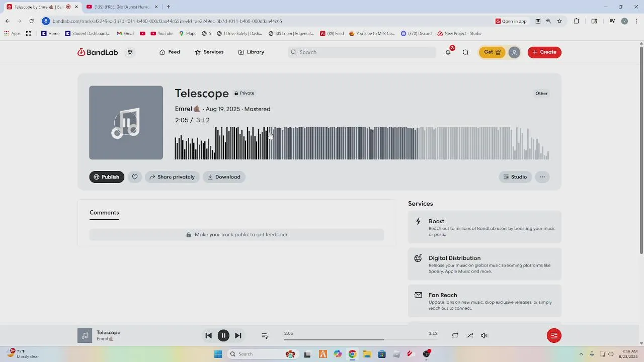Open the browser extensions puzzle icon

[x=577, y=21]
